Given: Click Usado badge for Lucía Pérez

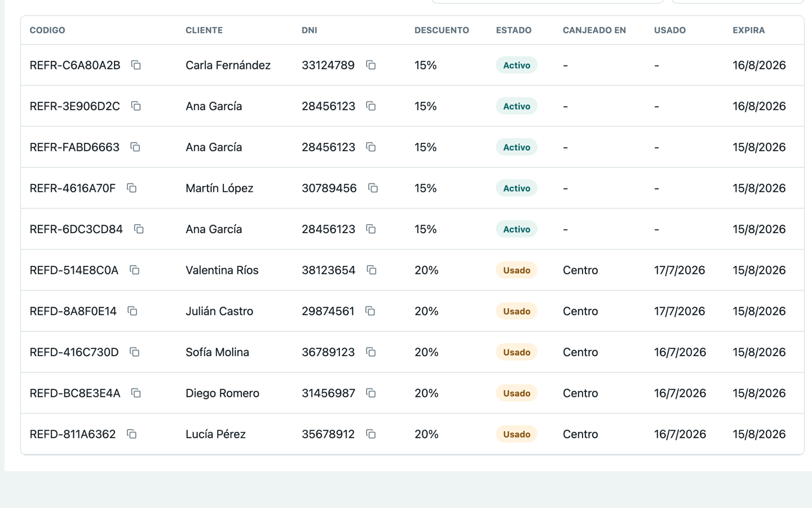Looking at the screenshot, I should [x=517, y=434].
